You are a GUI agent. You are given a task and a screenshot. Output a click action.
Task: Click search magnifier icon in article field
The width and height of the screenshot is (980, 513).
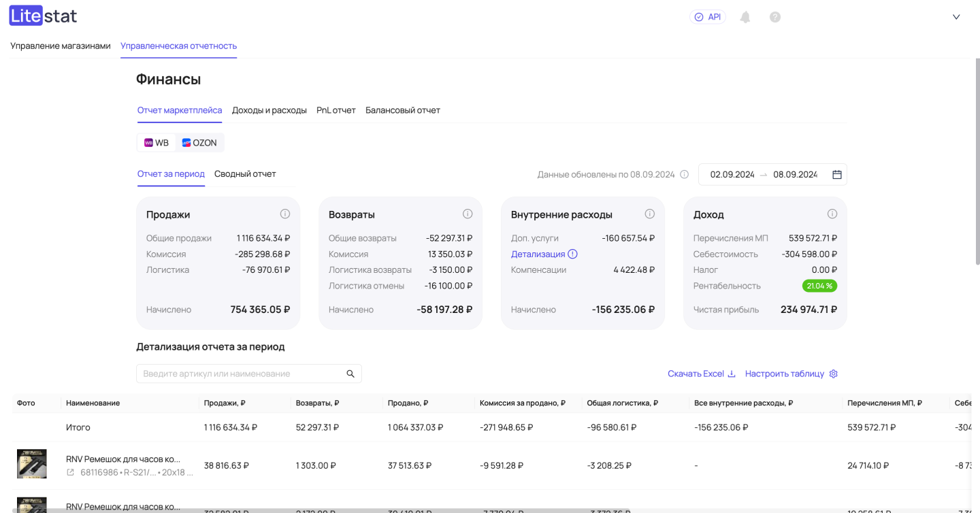click(x=350, y=374)
